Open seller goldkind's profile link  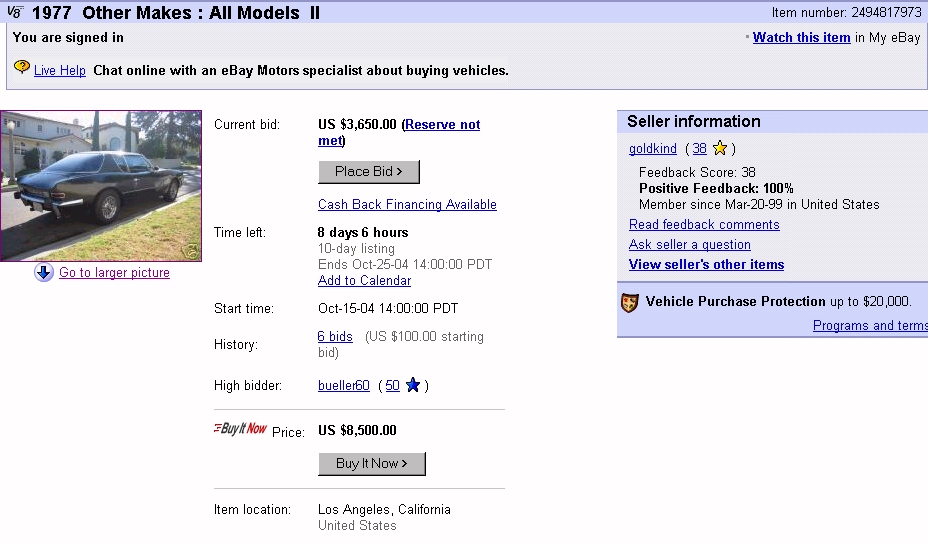[x=653, y=149]
